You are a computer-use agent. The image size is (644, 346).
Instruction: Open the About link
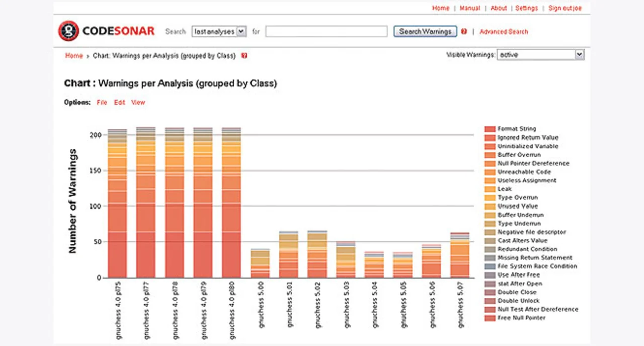pos(499,8)
